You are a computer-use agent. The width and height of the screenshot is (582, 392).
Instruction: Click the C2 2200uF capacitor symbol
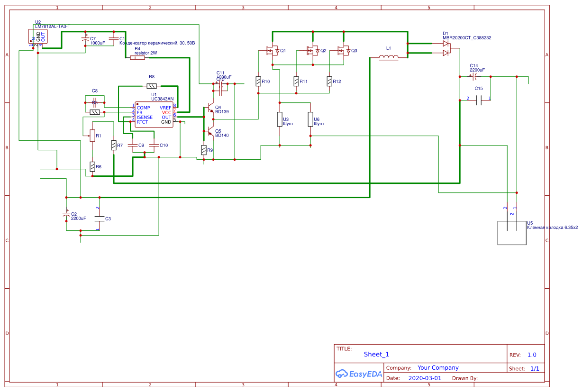(x=66, y=216)
